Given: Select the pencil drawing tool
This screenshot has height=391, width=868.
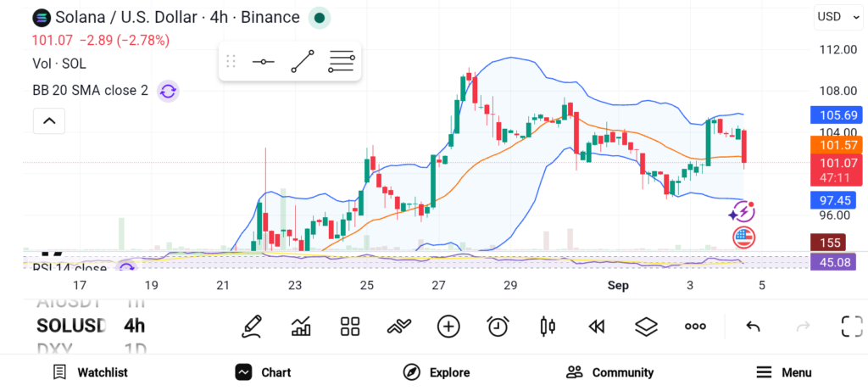Looking at the screenshot, I should [252, 327].
